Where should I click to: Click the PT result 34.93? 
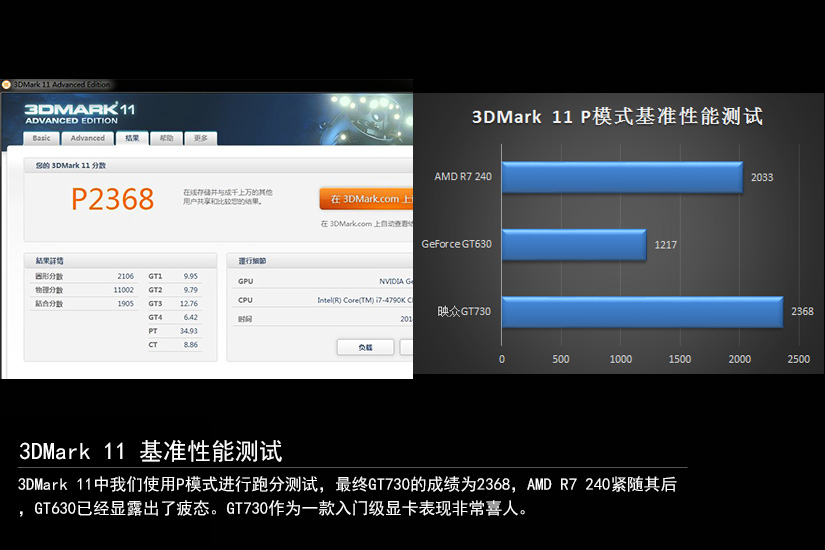click(x=189, y=331)
